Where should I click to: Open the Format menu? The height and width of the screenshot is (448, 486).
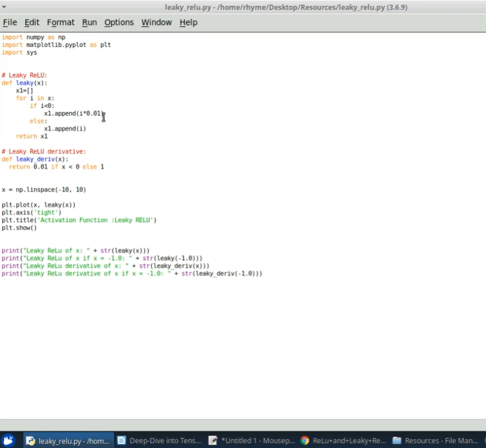(x=60, y=22)
